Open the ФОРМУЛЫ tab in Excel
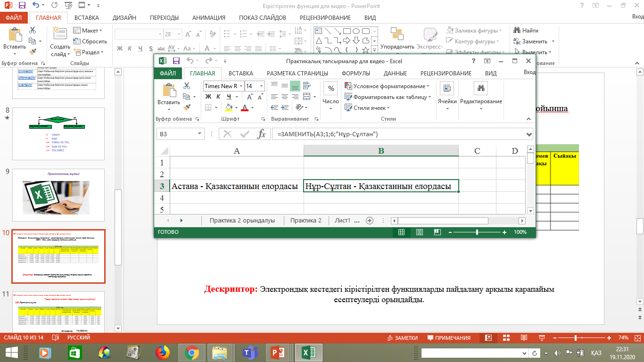The image size is (644, 362). pyautogui.click(x=355, y=73)
